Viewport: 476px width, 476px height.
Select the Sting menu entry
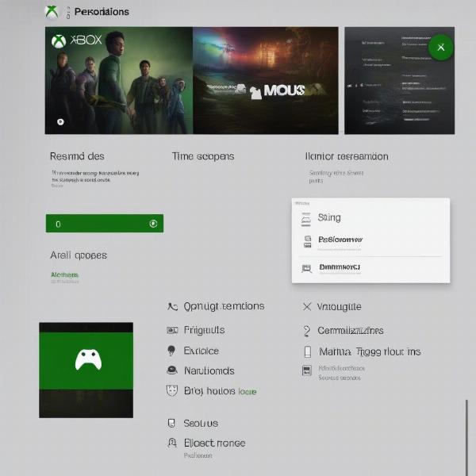[329, 217]
